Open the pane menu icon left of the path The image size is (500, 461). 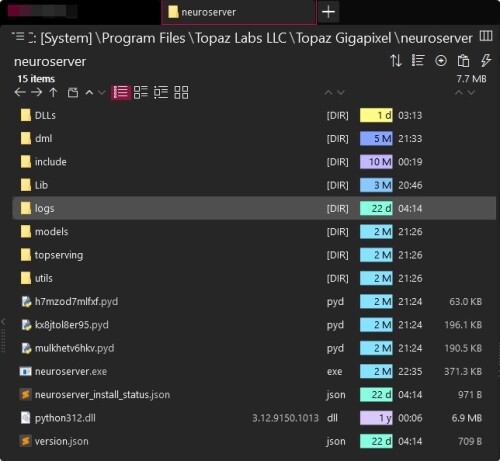pos(18,36)
